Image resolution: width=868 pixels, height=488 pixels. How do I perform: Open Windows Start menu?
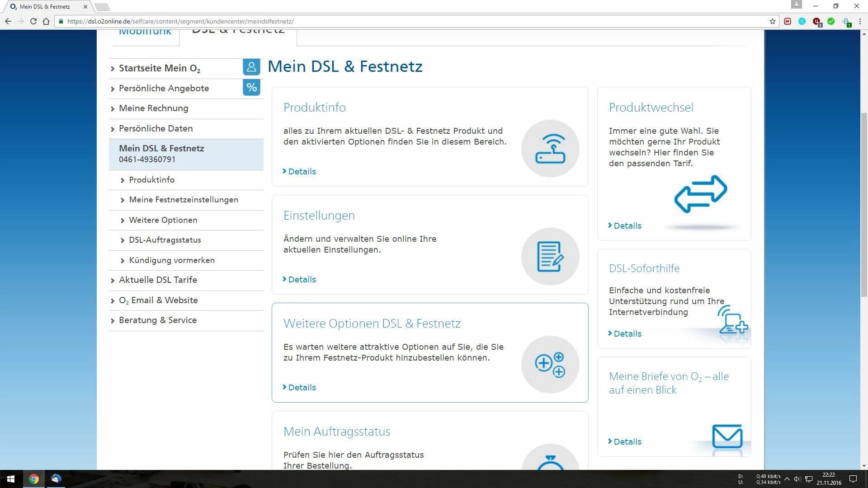(x=11, y=479)
